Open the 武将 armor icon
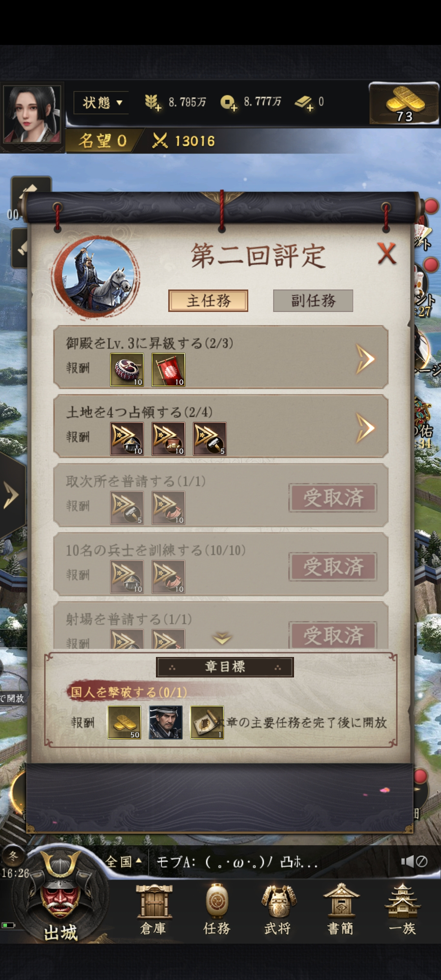 (278, 909)
